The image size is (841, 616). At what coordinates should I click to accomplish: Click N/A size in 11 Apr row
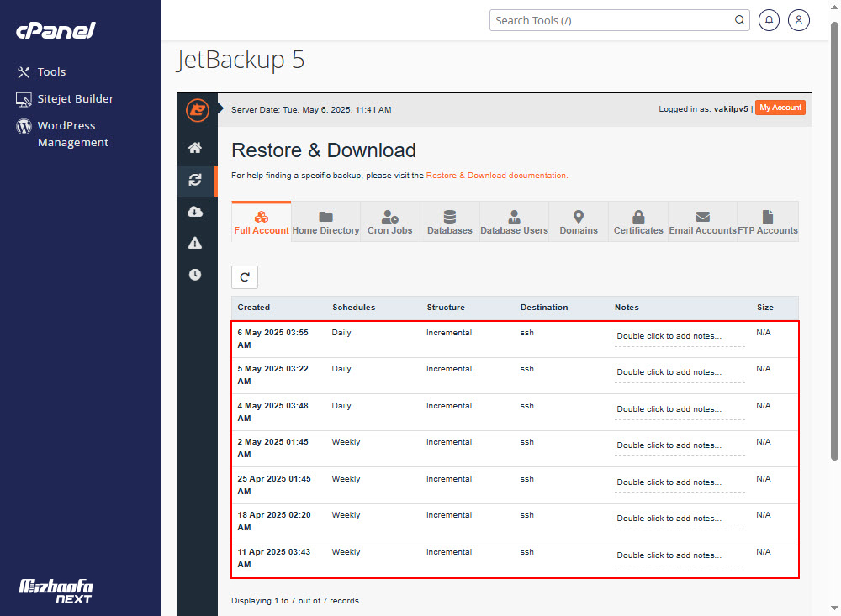[764, 552]
